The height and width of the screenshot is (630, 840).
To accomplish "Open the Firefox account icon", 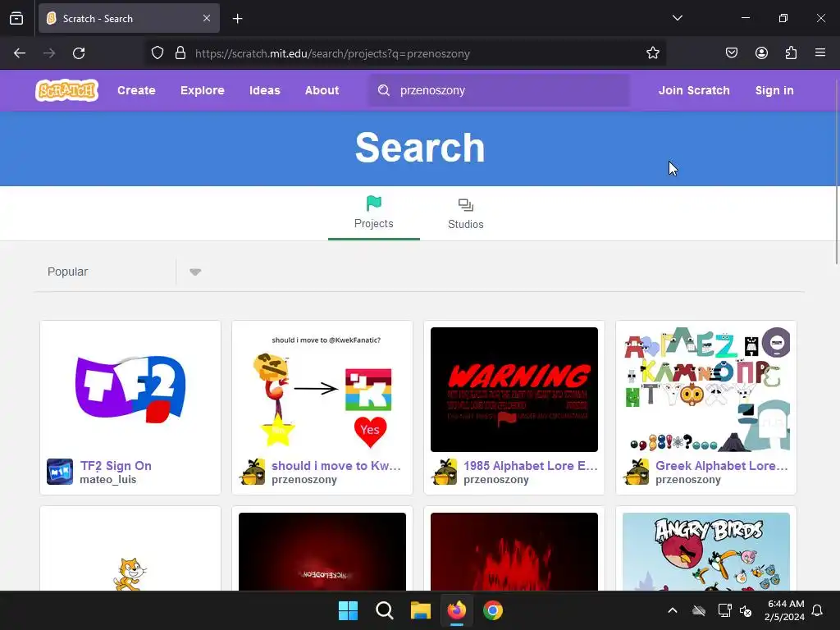I will click(761, 53).
